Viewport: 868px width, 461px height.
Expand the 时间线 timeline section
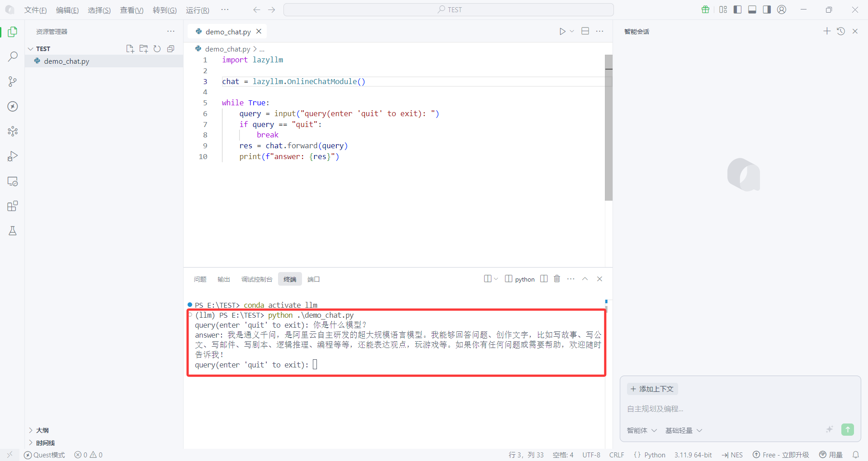pos(45,443)
